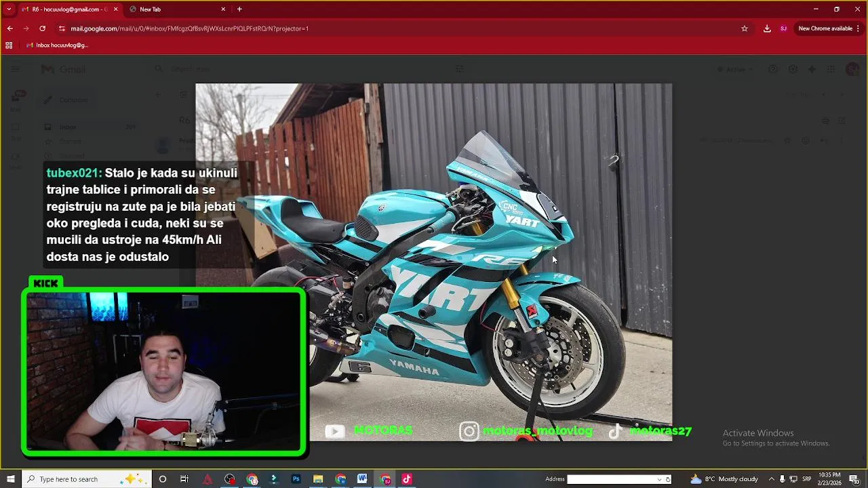
Task: Click the Type here to search box
Action: tap(86, 479)
